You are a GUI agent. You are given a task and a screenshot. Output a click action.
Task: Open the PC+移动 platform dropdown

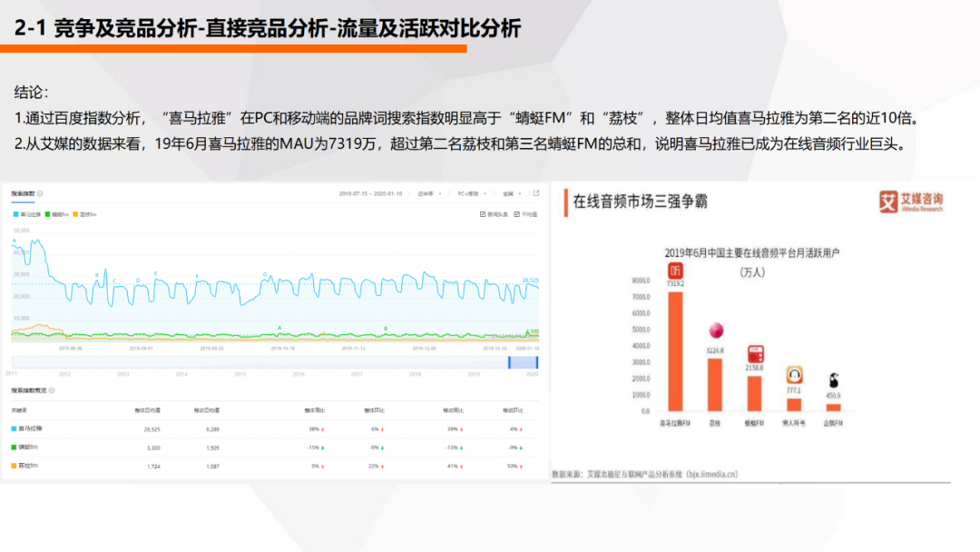[x=472, y=193]
